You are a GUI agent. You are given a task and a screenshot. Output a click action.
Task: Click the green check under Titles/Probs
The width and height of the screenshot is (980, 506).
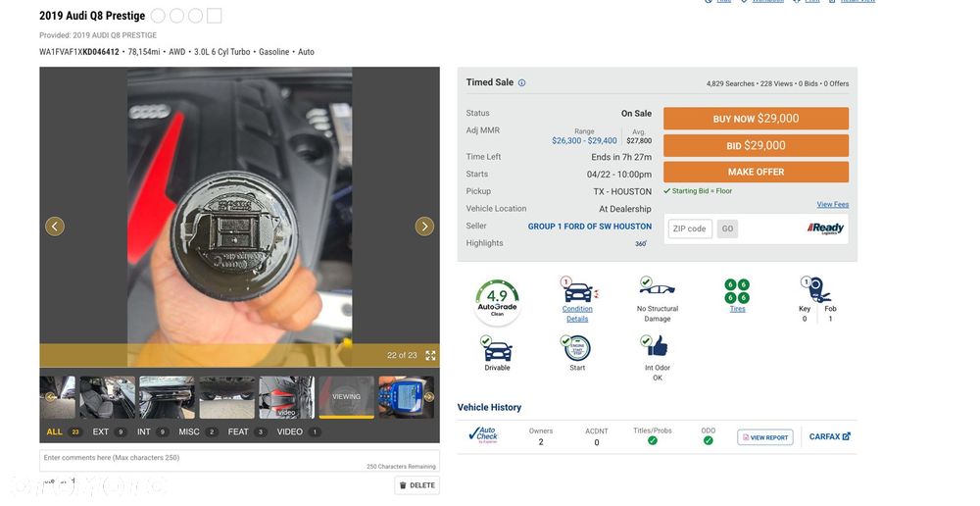coord(653,440)
